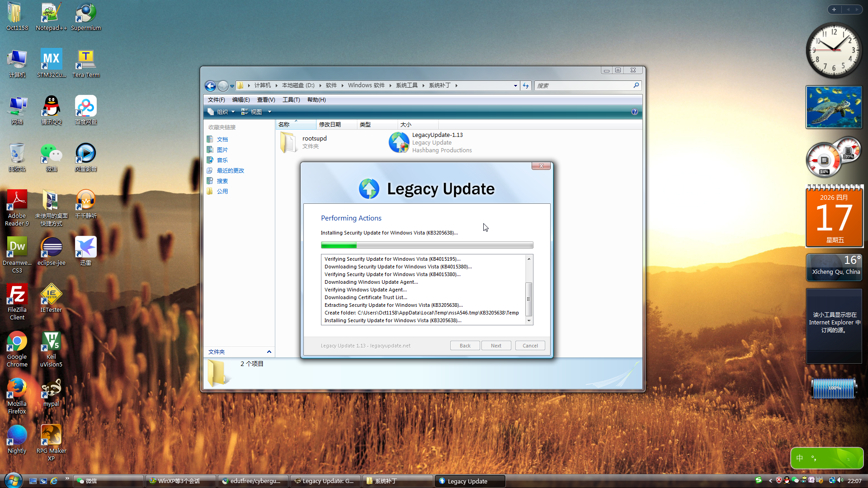This screenshot has width=868, height=488.
Task: Click into the Explorer search box
Action: tap(583, 86)
